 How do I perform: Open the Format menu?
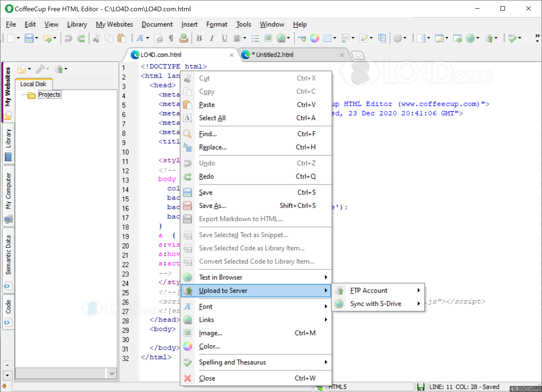pos(216,24)
